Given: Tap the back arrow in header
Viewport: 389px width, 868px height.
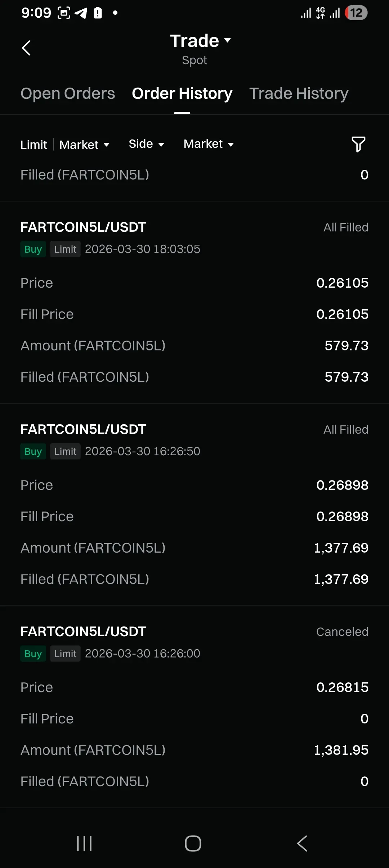Looking at the screenshot, I should [26, 48].
